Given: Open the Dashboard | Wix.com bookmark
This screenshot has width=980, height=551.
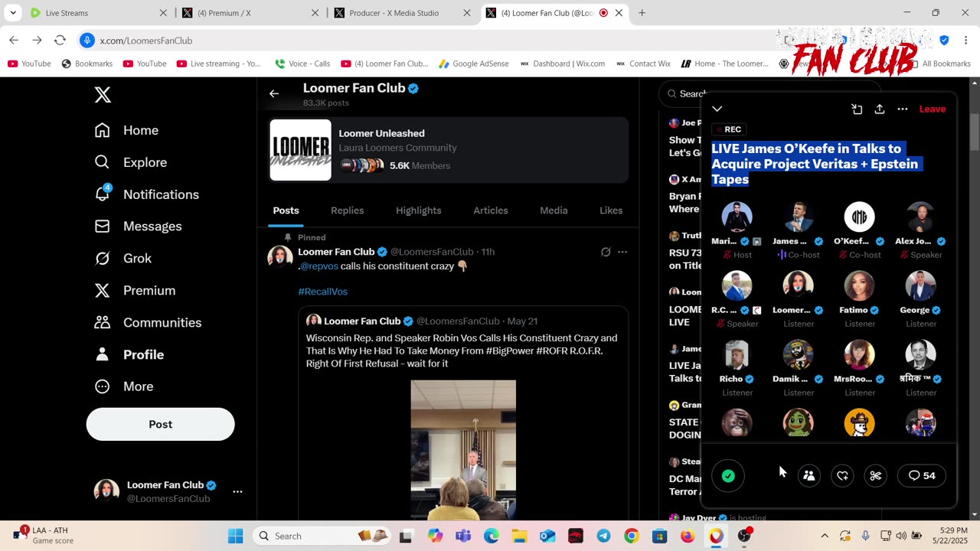Looking at the screenshot, I should click(x=563, y=64).
